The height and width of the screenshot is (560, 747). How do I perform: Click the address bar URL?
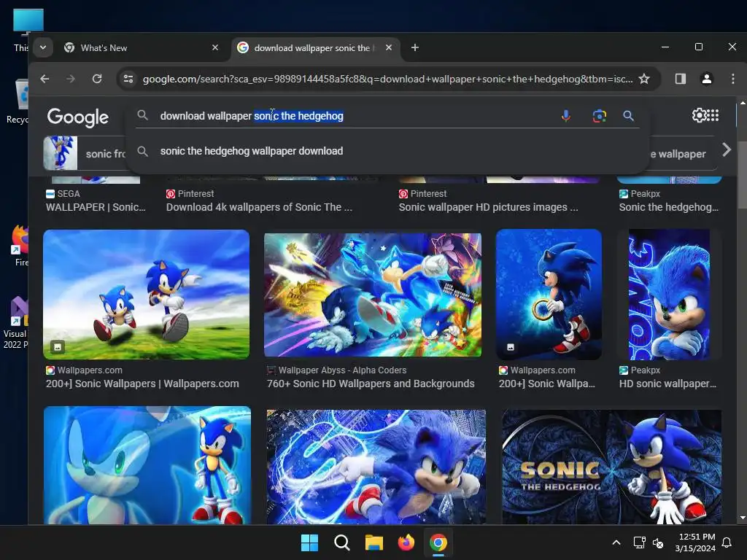(388, 79)
